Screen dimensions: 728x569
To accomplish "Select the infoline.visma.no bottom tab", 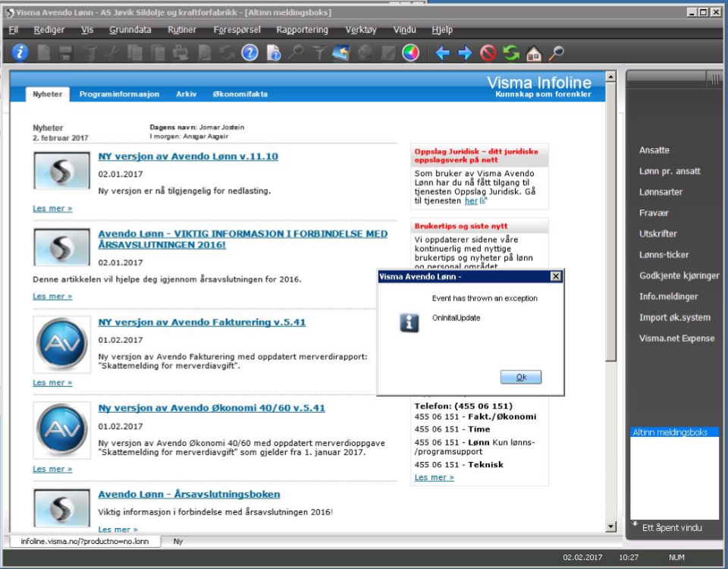I will click(x=84, y=542).
